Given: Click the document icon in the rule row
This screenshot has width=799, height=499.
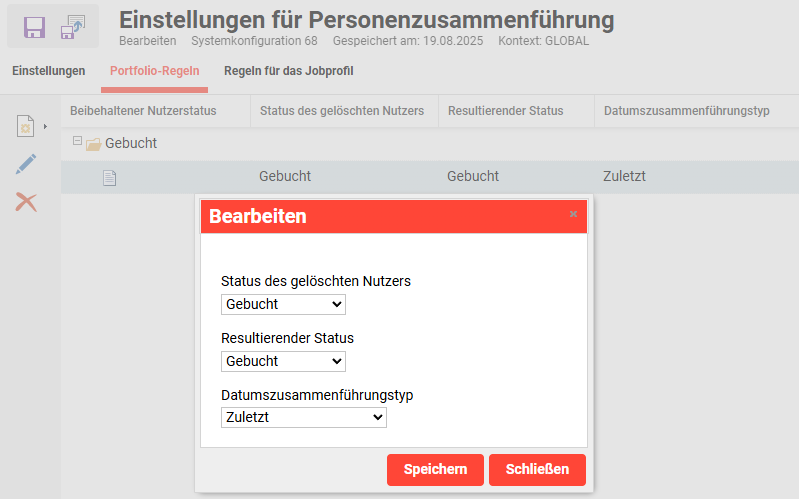Looking at the screenshot, I should click(110, 177).
